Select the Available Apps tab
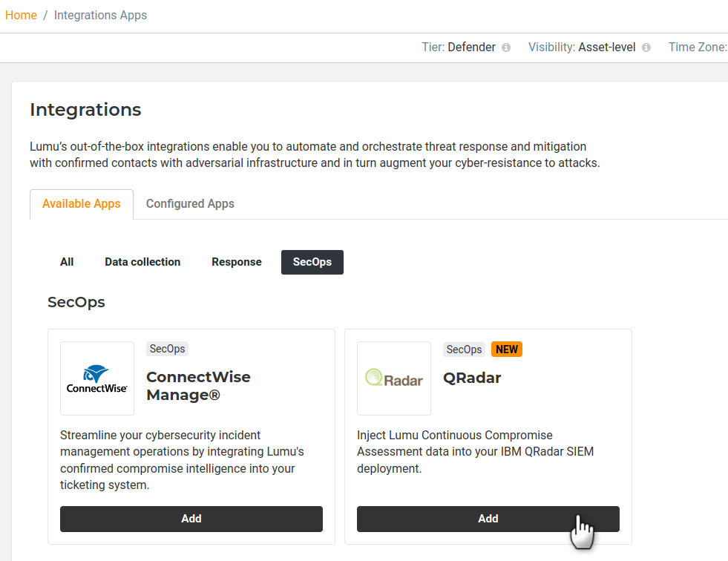Screen dimensions: 728x561 (82, 204)
